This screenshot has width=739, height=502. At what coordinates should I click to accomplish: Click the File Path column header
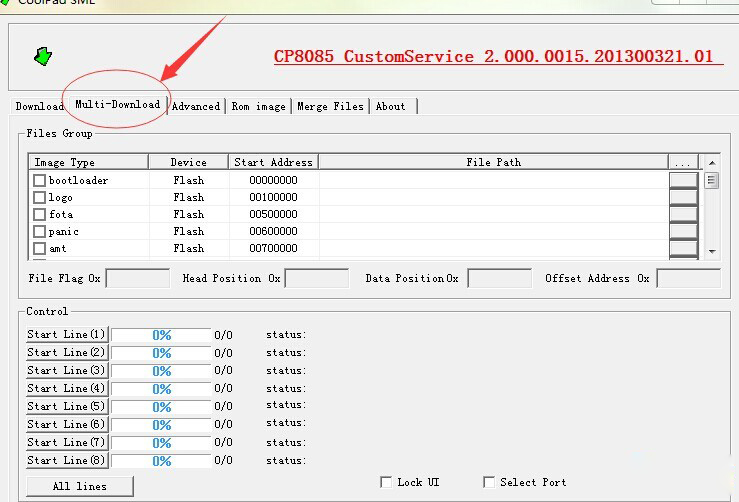tap(493, 162)
